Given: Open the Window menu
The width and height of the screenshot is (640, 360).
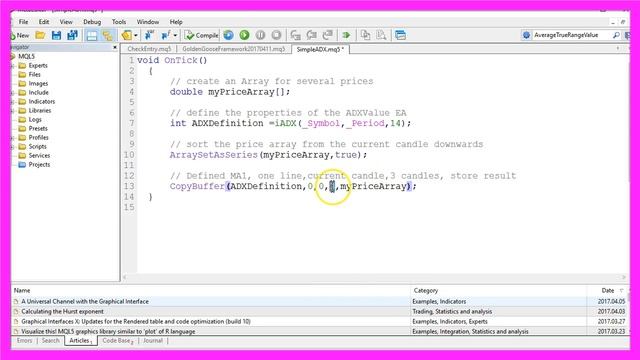Looking at the screenshot, I should coord(148,22).
